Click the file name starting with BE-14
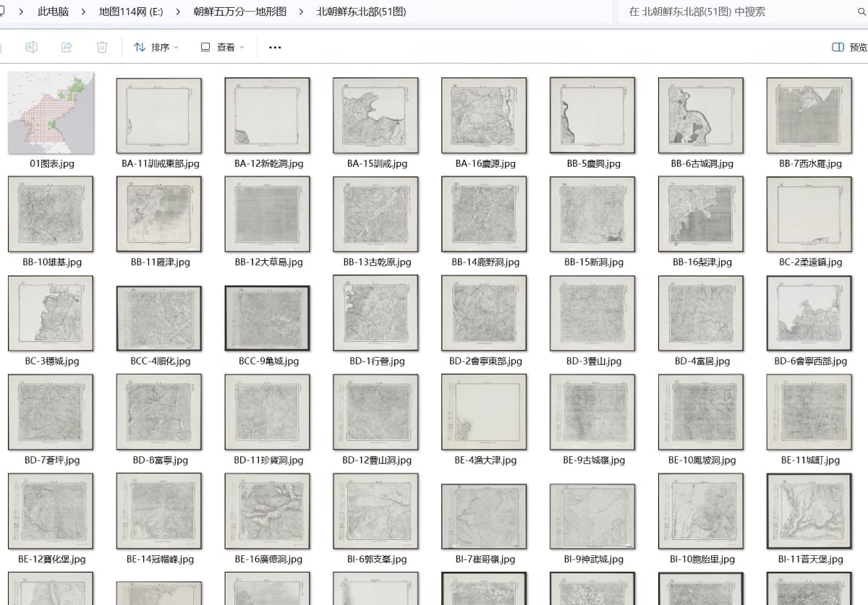 tap(160, 559)
